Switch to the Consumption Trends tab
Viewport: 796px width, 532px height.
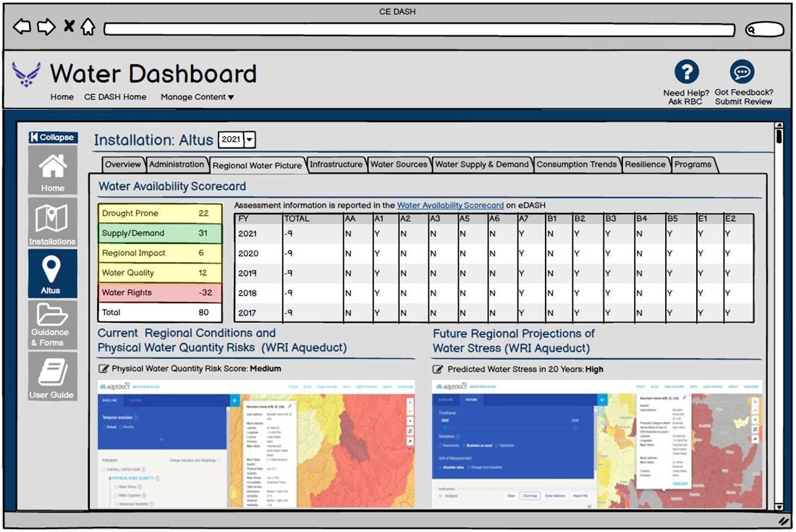pyautogui.click(x=576, y=164)
